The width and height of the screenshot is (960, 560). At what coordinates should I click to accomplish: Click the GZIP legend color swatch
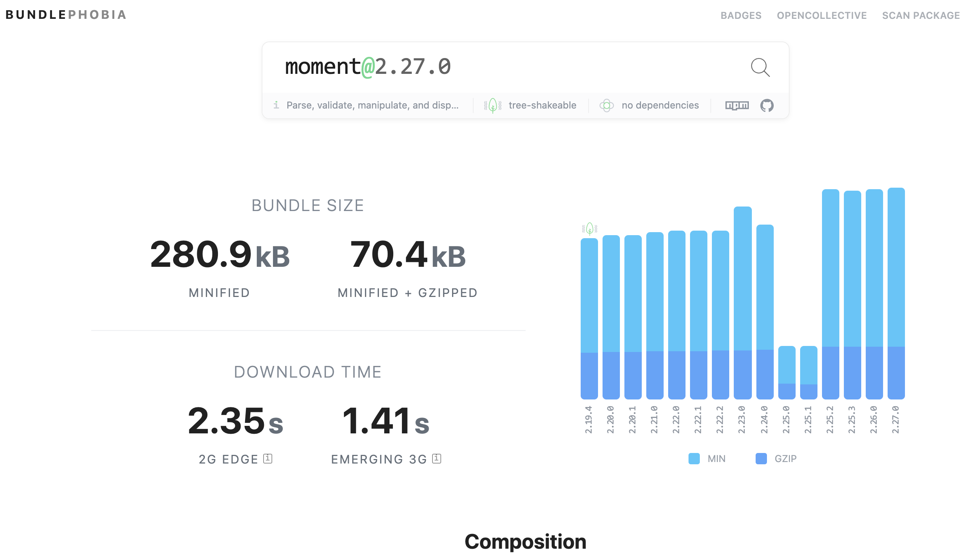tap(761, 459)
